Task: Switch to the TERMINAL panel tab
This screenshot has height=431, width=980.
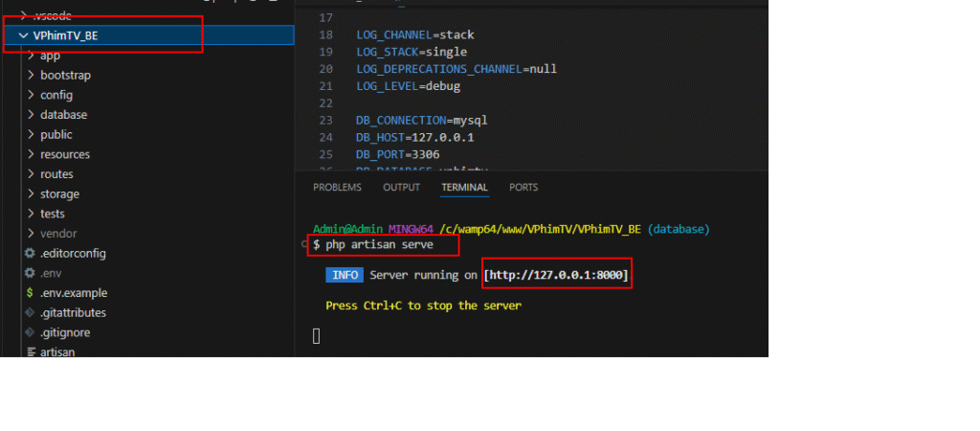Action: pyautogui.click(x=464, y=187)
